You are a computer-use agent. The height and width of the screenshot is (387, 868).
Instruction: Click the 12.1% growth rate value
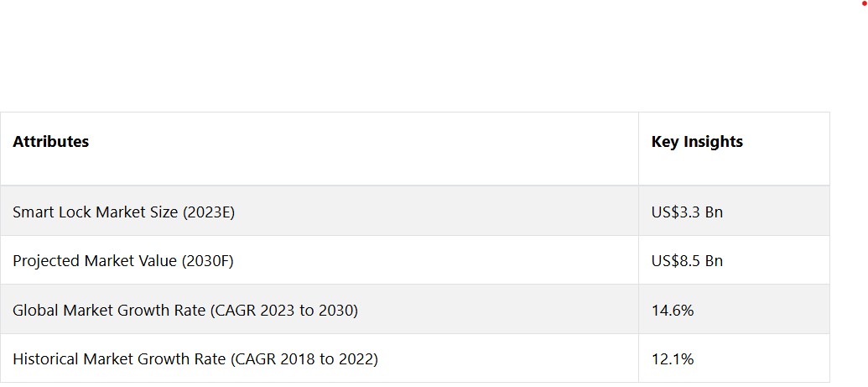673,359
